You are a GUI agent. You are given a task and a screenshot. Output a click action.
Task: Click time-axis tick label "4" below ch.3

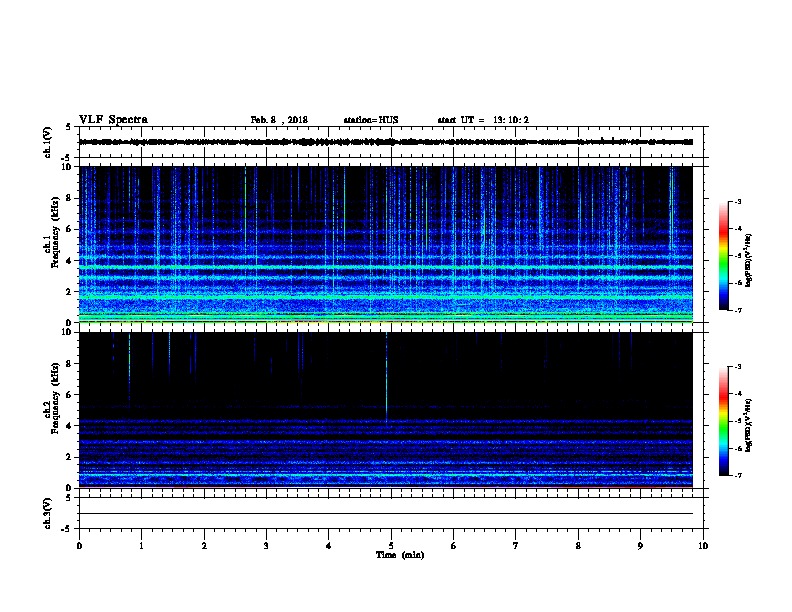pyautogui.click(x=329, y=546)
